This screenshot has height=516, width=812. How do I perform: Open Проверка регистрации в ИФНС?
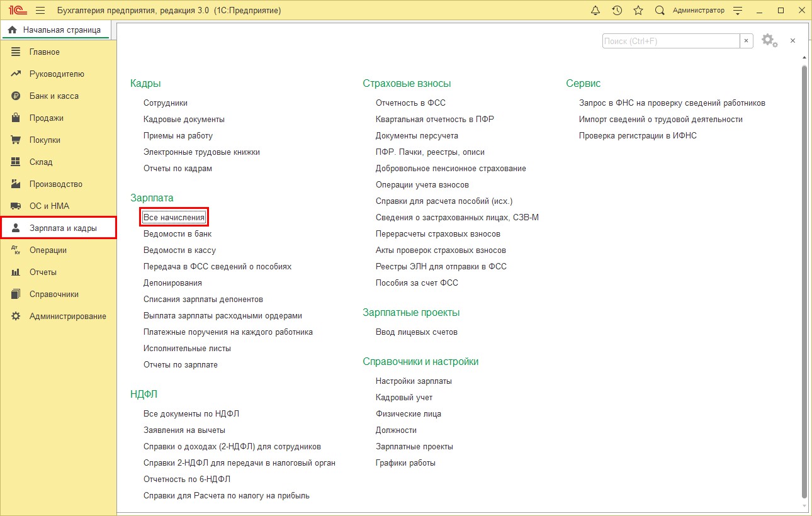click(638, 135)
